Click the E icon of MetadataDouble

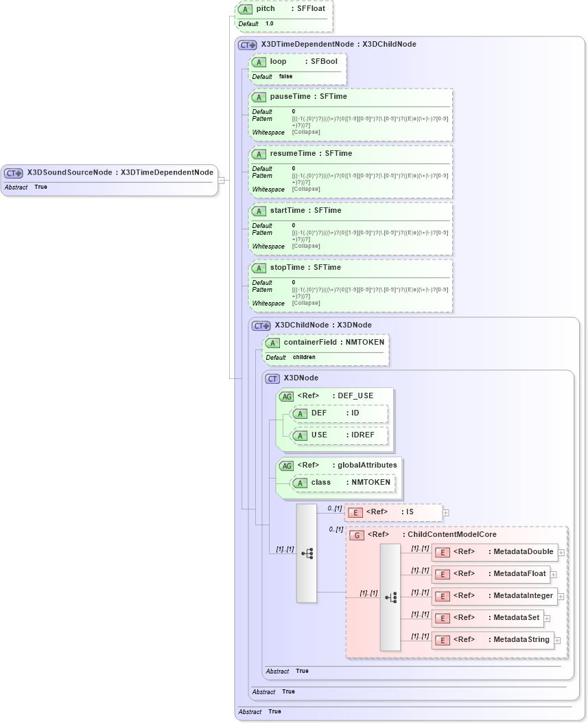pyautogui.click(x=443, y=553)
